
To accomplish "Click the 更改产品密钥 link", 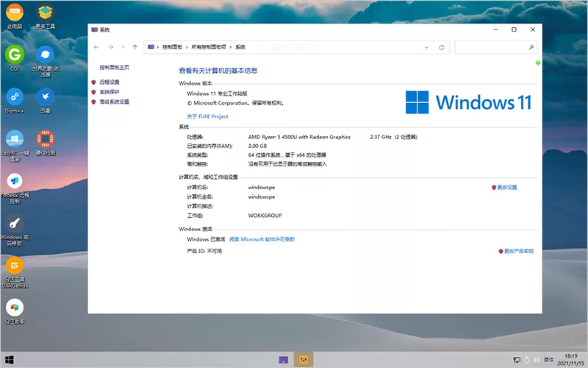I will tap(519, 251).
